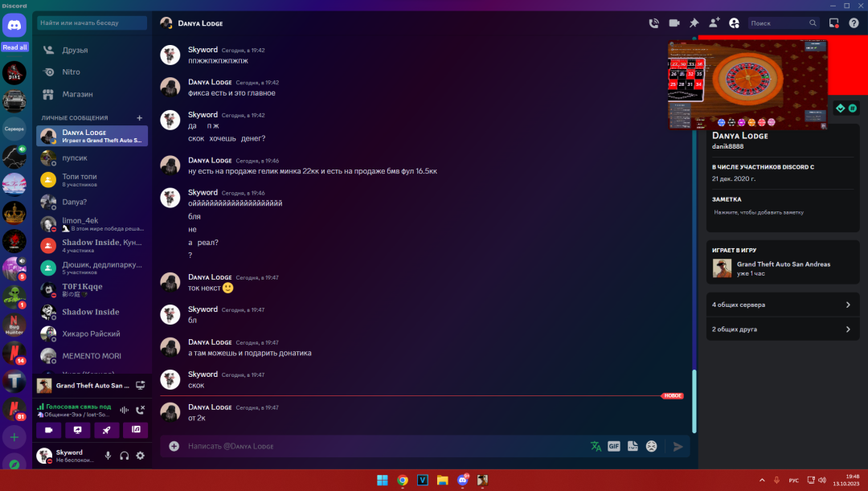Focus the Поиск search field
868x491 pixels.
pos(783,23)
